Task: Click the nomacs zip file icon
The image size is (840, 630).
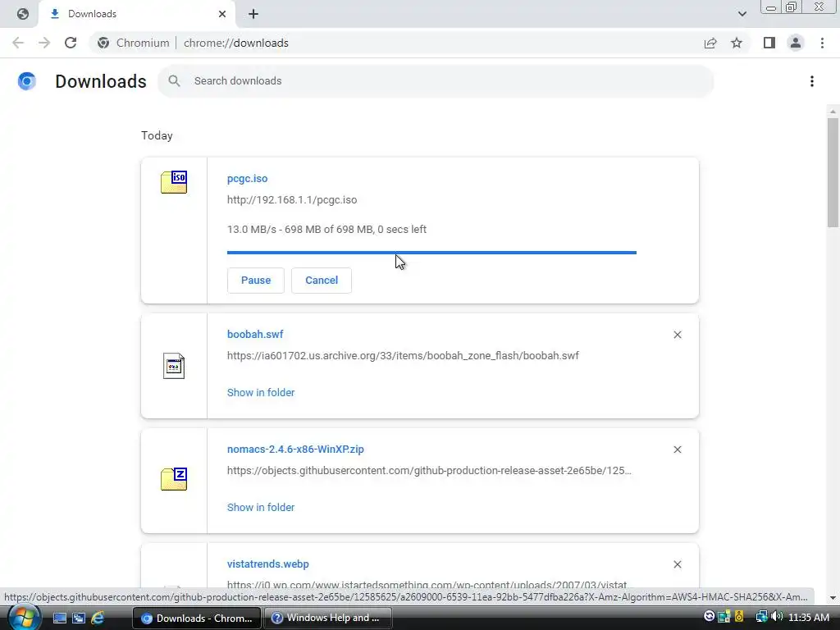Action: [x=174, y=479]
